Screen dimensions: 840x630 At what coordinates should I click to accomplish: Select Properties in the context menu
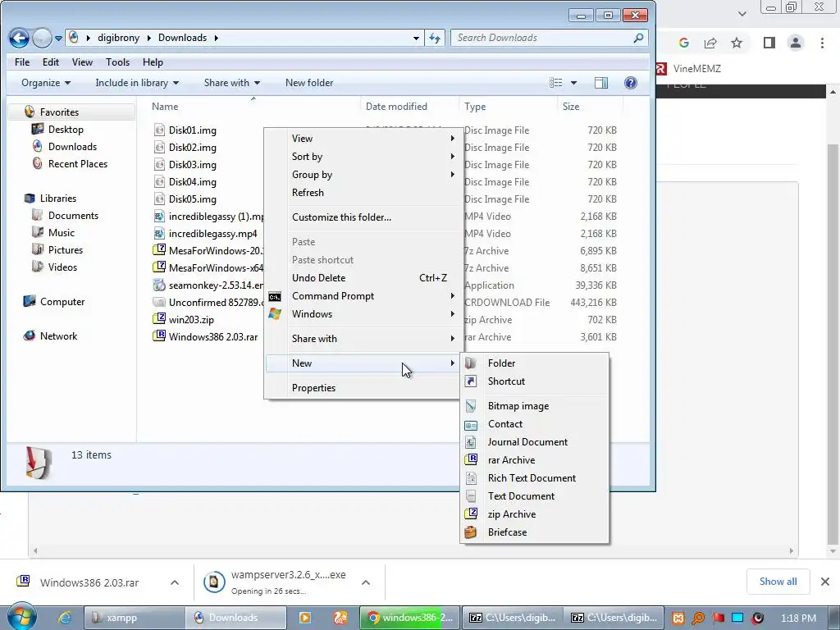tap(363, 388)
